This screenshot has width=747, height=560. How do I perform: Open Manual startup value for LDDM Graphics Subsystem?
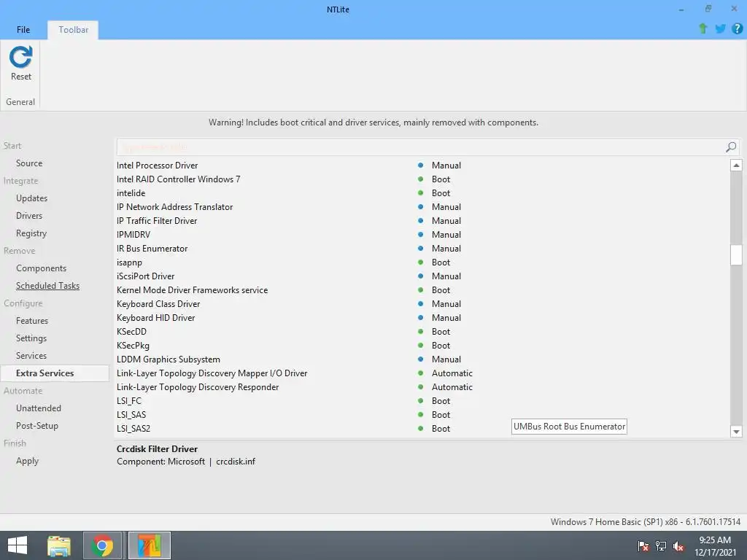[446, 359]
